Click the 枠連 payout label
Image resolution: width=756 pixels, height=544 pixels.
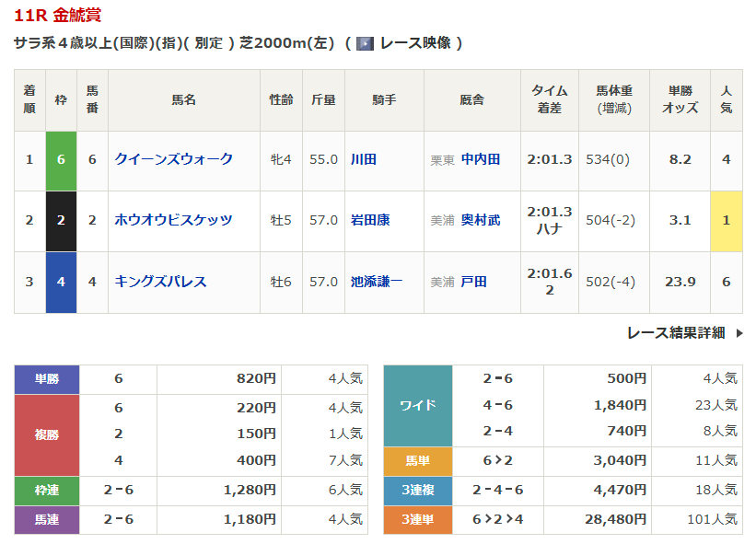click(x=47, y=491)
